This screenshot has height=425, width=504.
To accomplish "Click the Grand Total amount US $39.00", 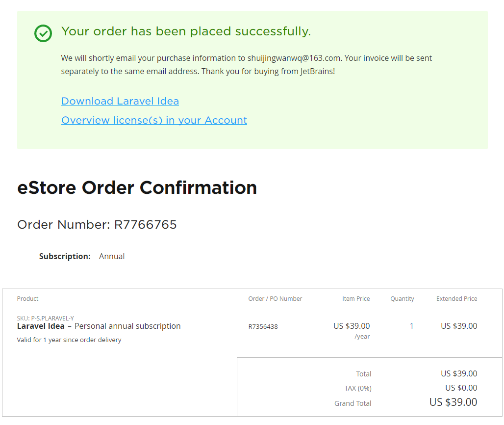I will [453, 402].
